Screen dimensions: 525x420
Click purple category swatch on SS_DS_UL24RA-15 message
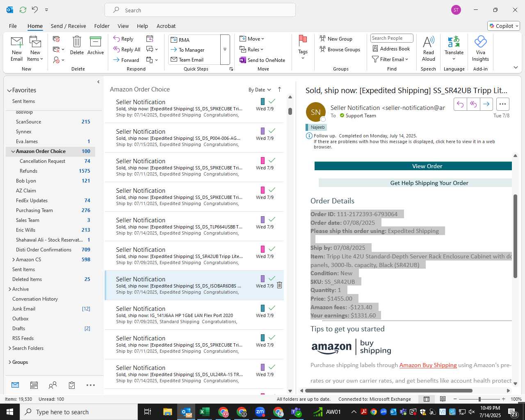[x=262, y=367]
